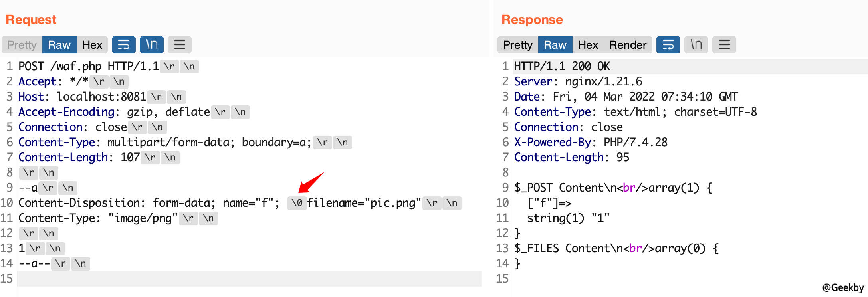This screenshot has width=868, height=297.
Task: Click the Content-Disposition header text in request
Action: tap(82, 203)
